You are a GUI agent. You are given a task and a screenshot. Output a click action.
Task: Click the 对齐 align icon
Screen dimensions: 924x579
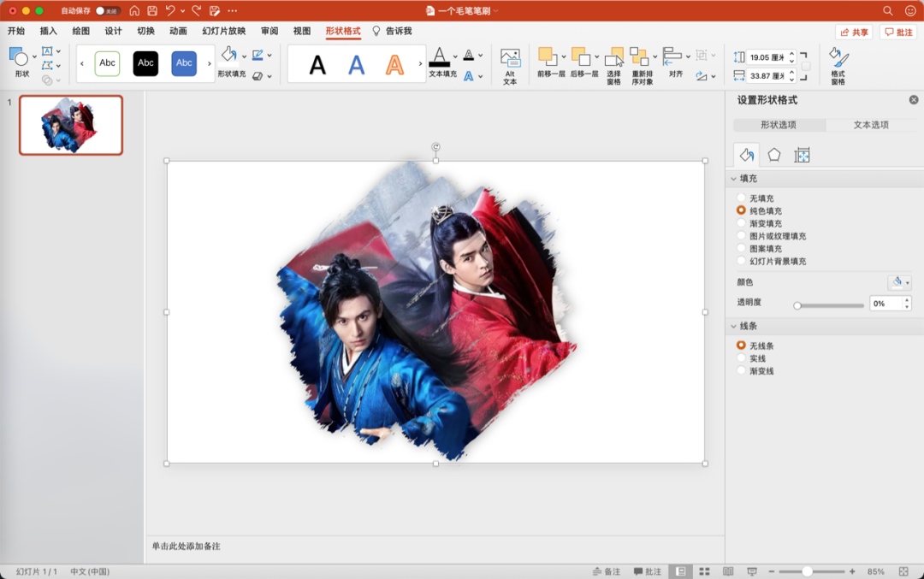pyautogui.click(x=672, y=56)
